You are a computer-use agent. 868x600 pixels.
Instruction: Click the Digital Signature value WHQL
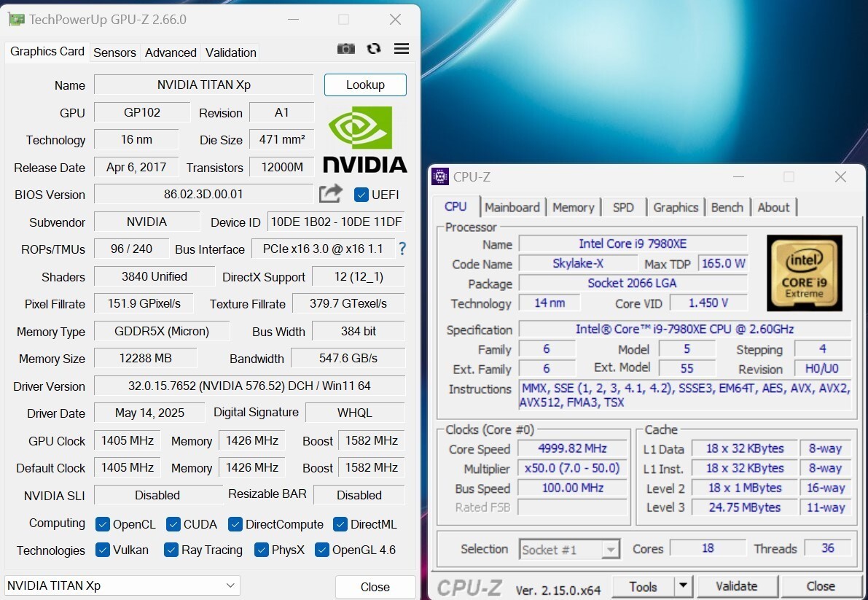[x=355, y=413]
